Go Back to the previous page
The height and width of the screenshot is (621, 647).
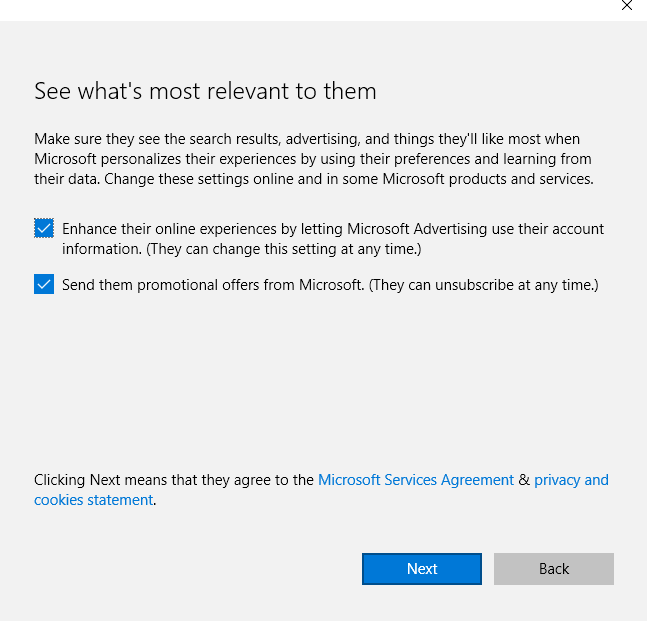pyautogui.click(x=553, y=569)
